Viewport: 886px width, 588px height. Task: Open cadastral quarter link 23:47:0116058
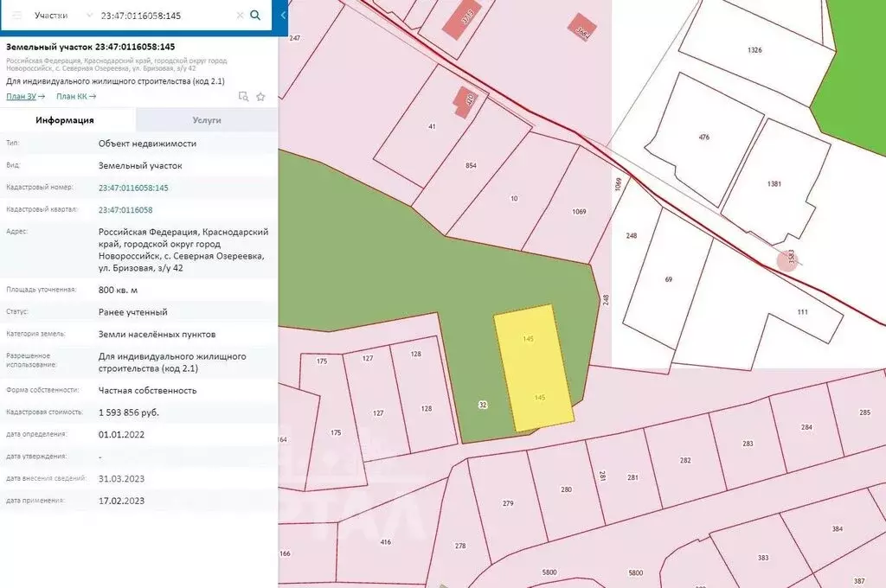[x=125, y=210]
